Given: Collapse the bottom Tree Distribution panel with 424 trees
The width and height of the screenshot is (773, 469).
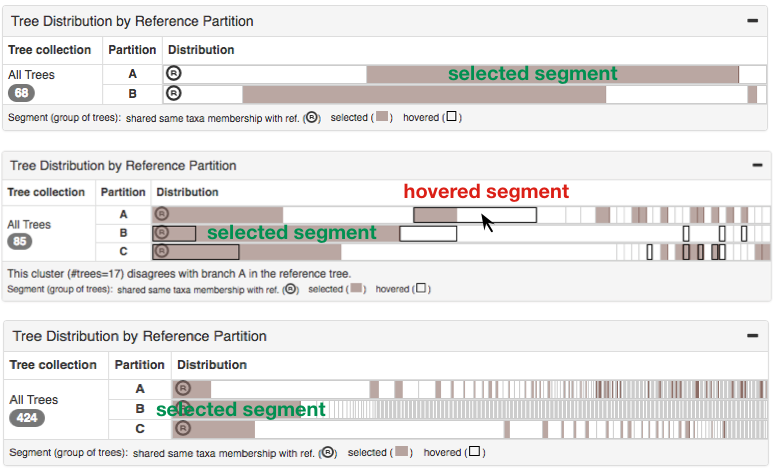Looking at the screenshot, I should click(x=752, y=336).
